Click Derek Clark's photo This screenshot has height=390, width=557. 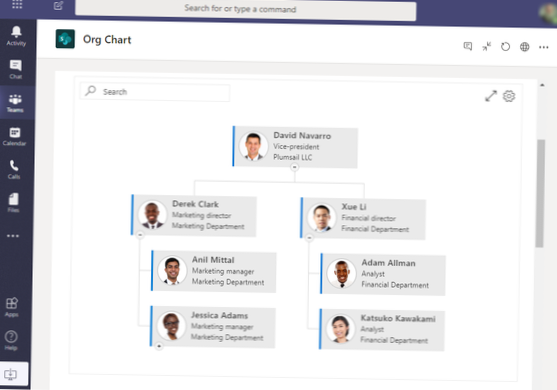point(152,215)
